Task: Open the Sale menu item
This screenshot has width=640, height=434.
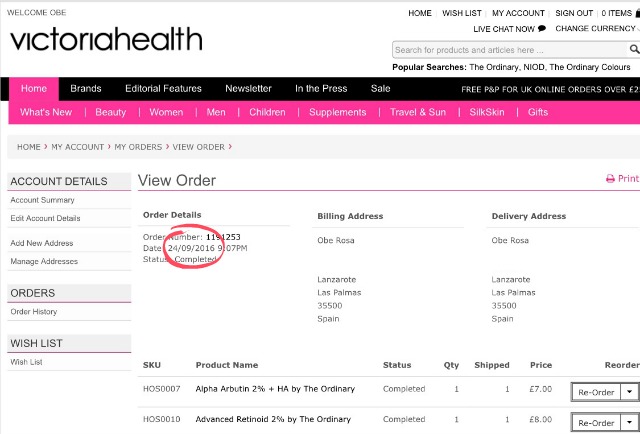Action: (x=380, y=89)
